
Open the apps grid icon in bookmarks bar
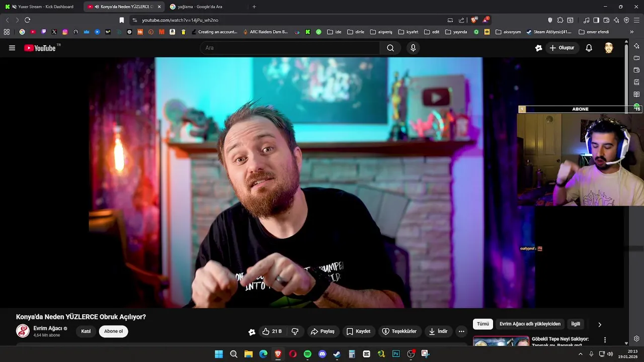(x=7, y=32)
